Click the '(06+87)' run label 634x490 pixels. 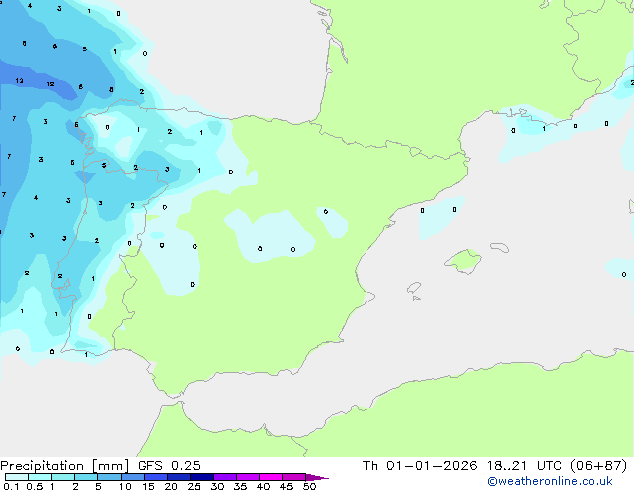[598, 466]
